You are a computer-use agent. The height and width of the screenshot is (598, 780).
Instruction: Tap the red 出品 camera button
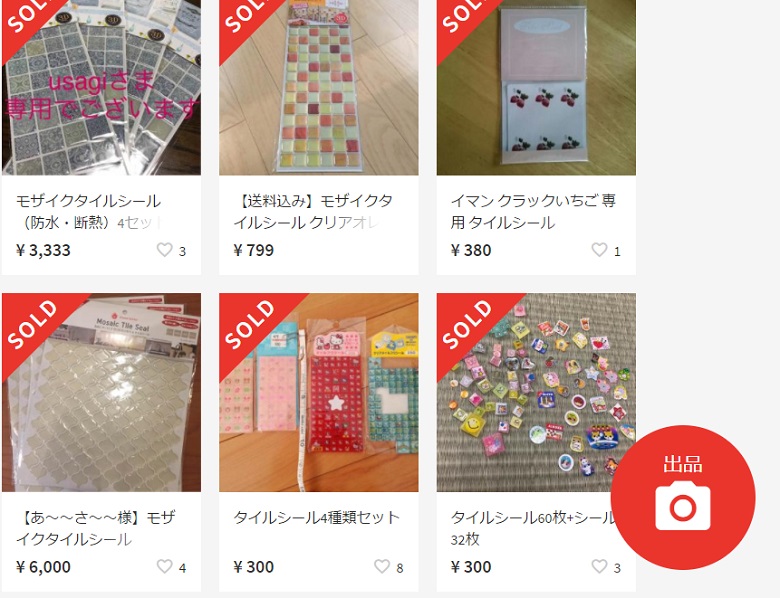pos(682,497)
